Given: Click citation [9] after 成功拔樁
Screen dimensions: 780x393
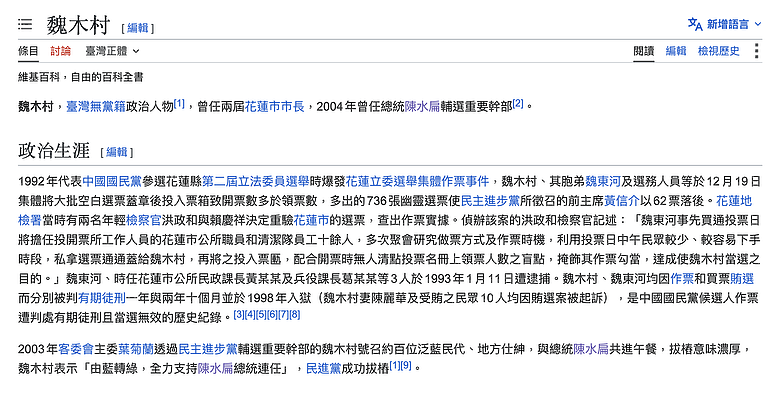Looking at the screenshot, I should (406, 366).
